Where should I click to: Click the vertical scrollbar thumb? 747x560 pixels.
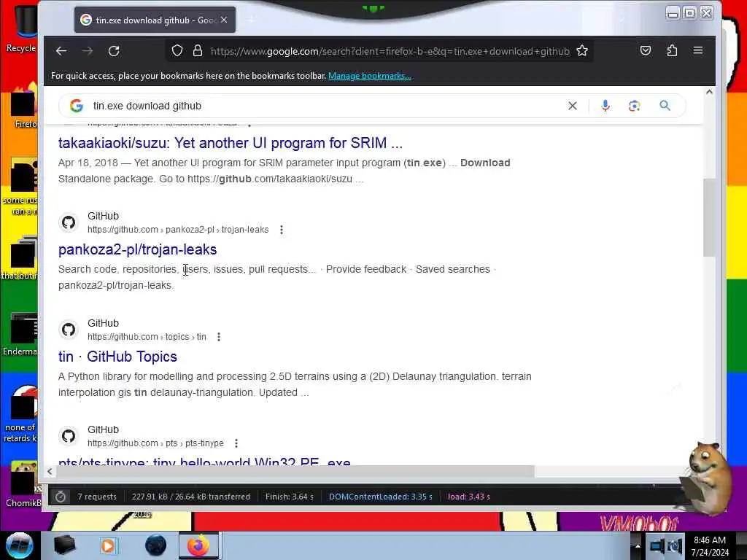click(x=709, y=217)
